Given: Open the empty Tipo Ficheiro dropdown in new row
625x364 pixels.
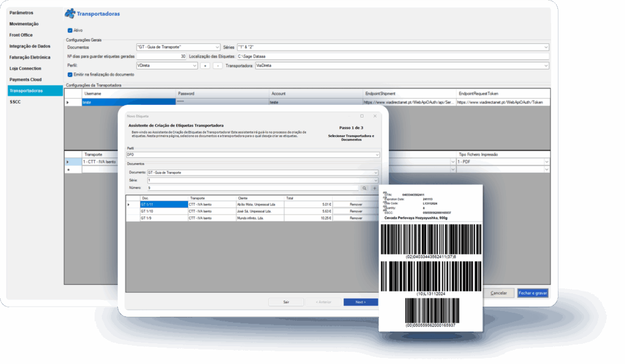Looking at the screenshot, I should (546, 170).
